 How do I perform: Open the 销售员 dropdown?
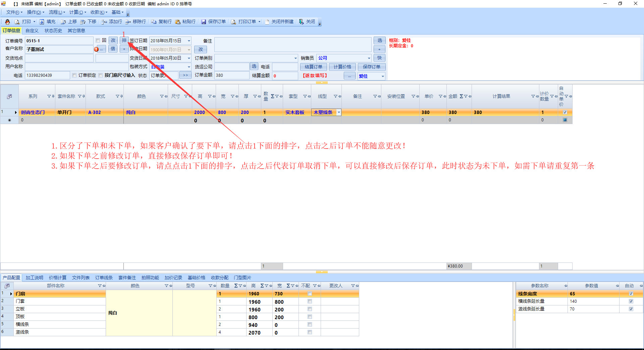tap(369, 58)
